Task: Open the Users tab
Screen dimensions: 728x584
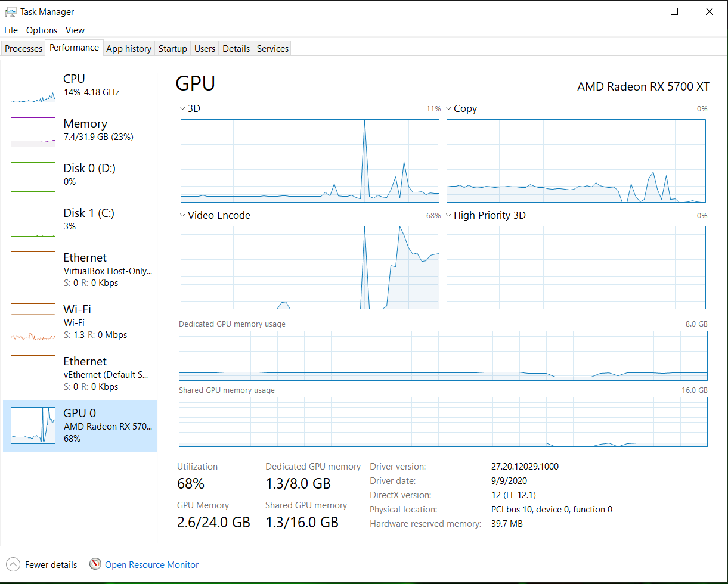Action: coord(205,49)
